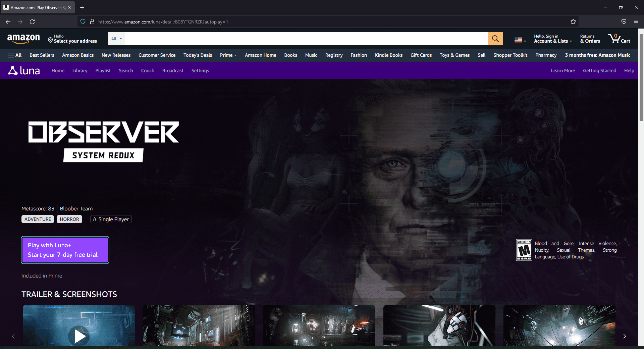
Task: Open Toys & Games in the nav bar
Action: [454, 55]
